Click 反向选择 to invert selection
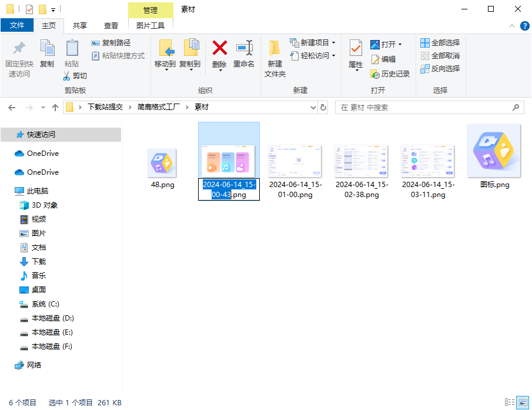The image size is (532, 410). point(440,68)
